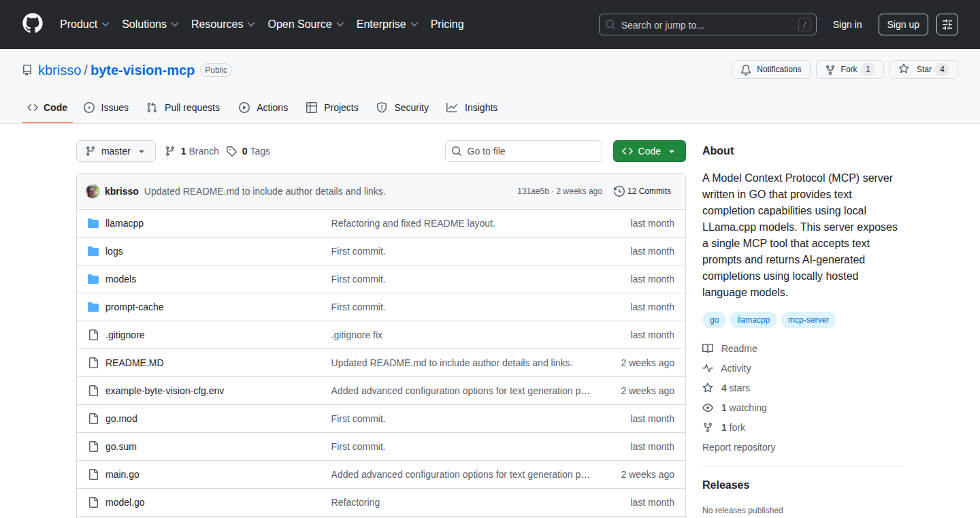Open the green Code dropdown button
980x518 pixels.
[x=649, y=151]
